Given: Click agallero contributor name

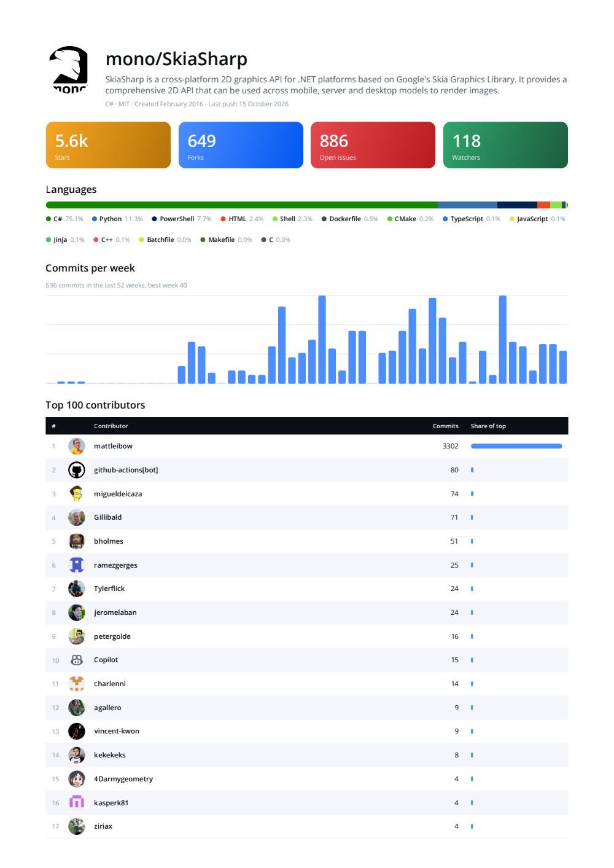Looking at the screenshot, I should [107, 708].
